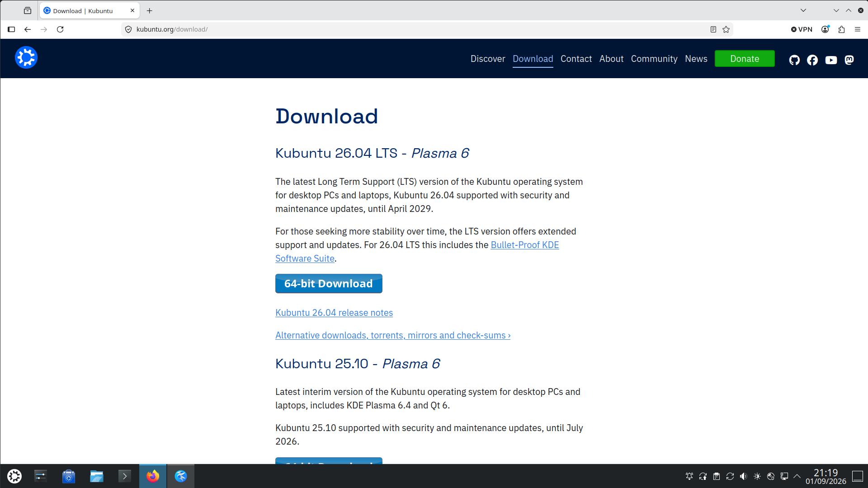
Task: Open a new browser tab
Action: tap(150, 11)
